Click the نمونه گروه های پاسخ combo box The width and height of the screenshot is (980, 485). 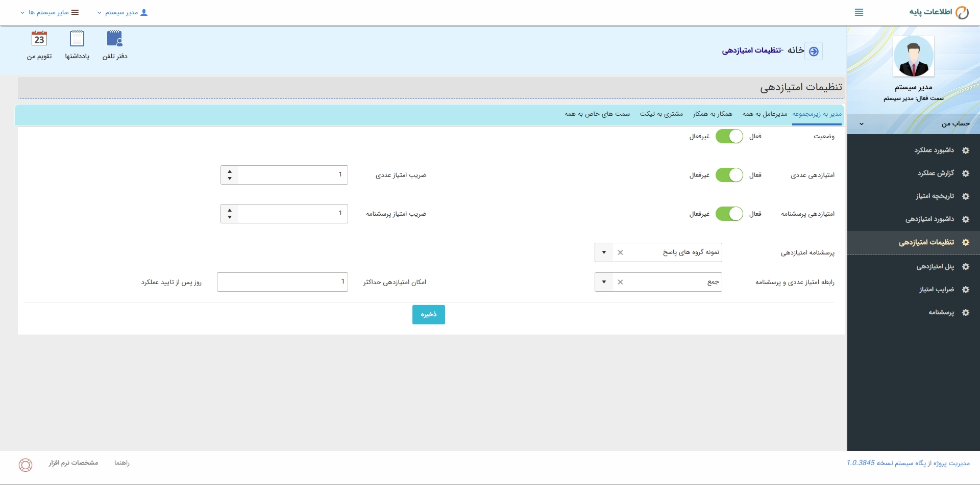point(658,252)
